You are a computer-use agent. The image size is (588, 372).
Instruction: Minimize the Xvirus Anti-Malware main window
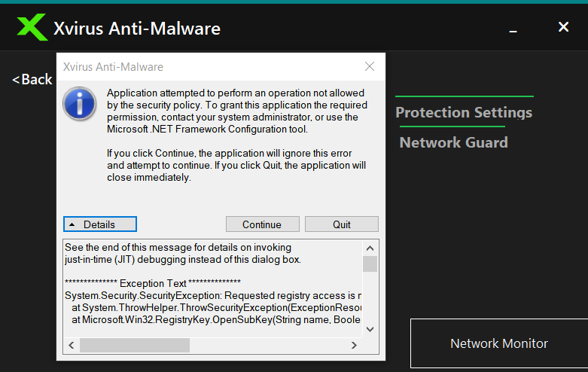click(x=513, y=29)
